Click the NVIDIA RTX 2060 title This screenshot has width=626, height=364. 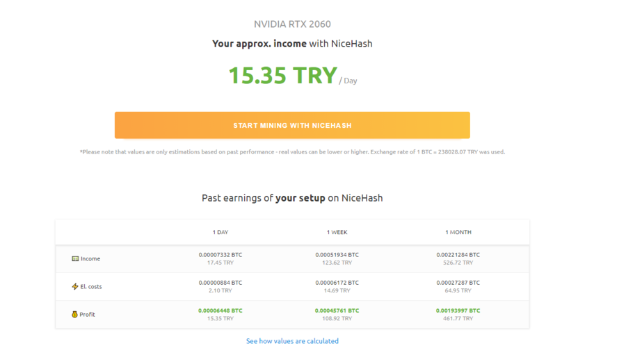point(292,24)
